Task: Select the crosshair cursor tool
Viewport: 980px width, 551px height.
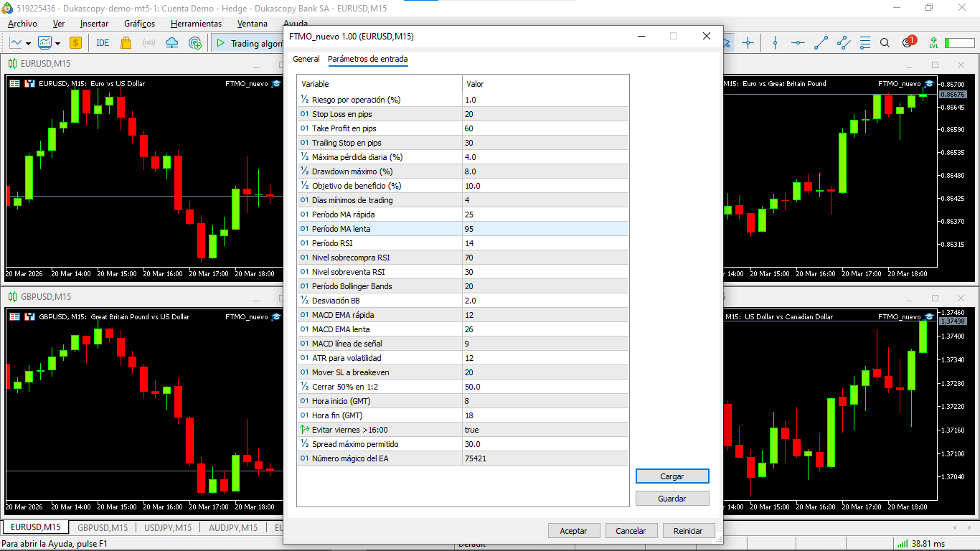Action: point(748,43)
